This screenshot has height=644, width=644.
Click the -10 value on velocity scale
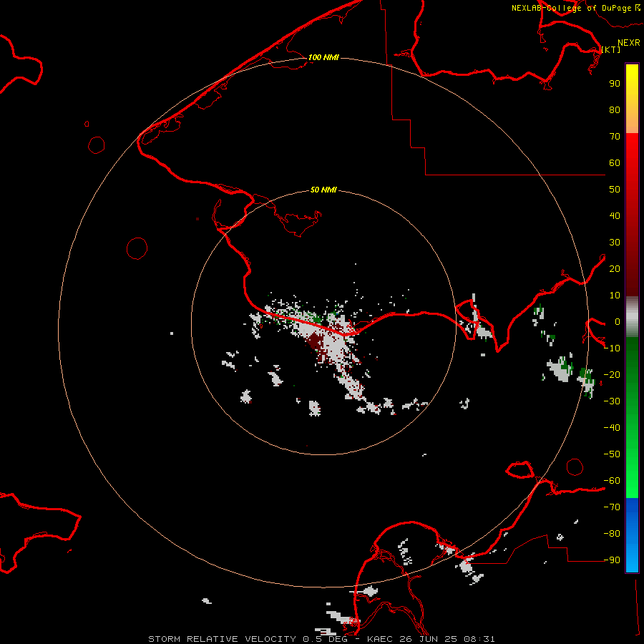pos(612,348)
